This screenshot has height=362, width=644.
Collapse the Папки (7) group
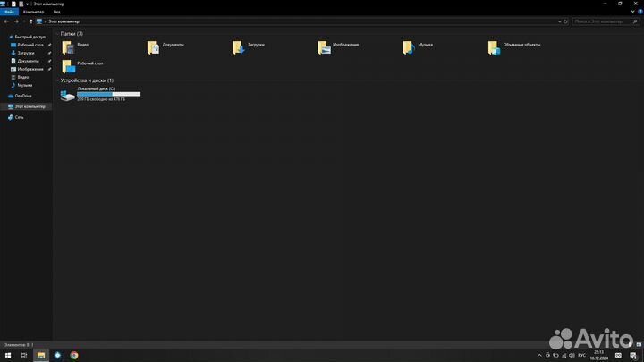coord(57,34)
